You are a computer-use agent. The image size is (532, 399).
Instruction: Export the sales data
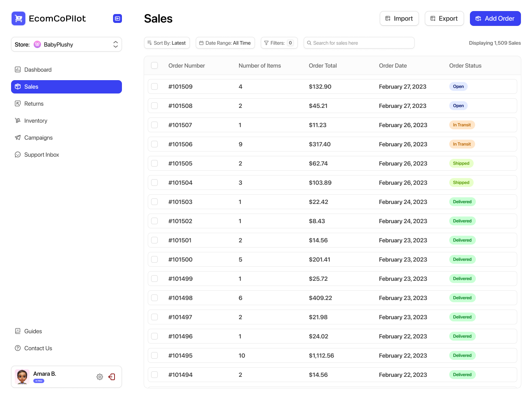(444, 18)
